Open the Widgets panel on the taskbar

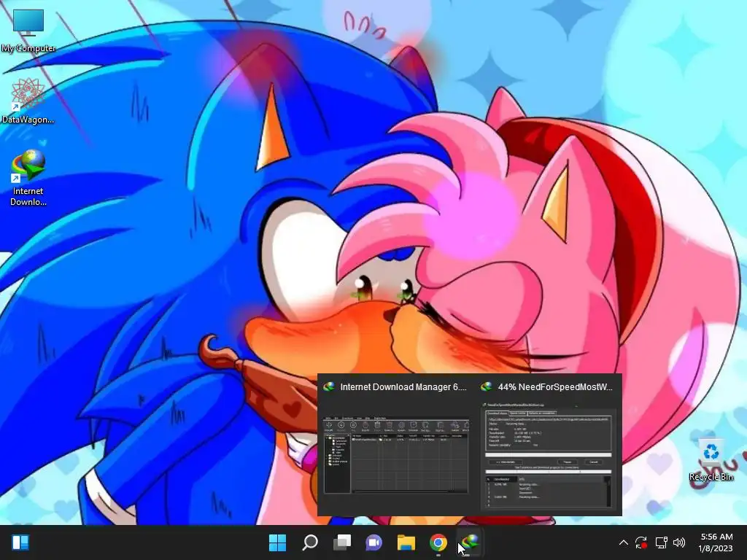(20, 542)
